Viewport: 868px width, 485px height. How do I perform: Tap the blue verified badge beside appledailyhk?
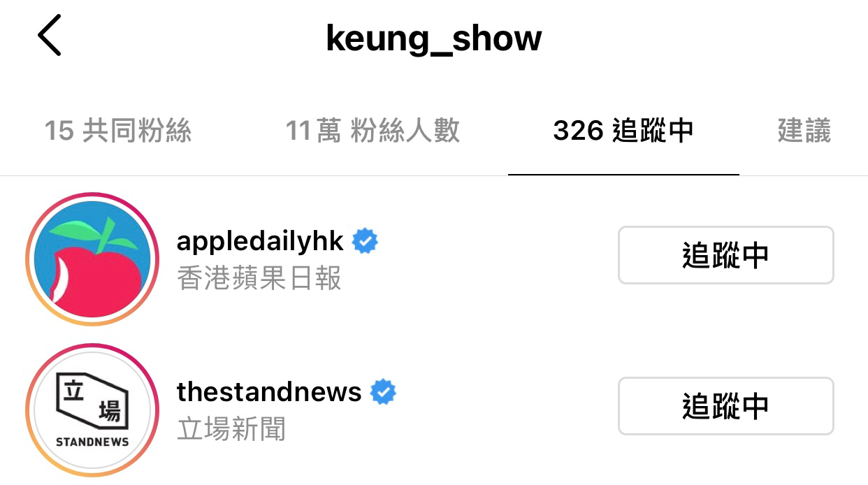click(364, 241)
